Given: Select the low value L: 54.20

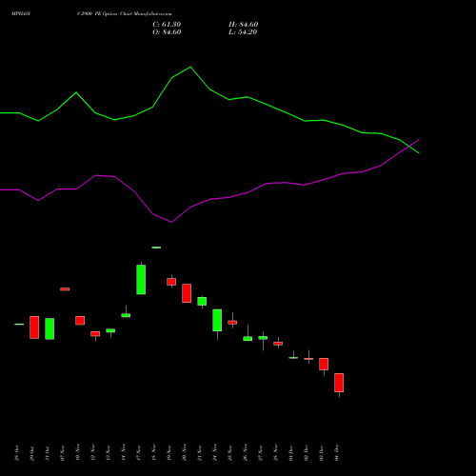Looking at the screenshot, I should [x=243, y=32].
